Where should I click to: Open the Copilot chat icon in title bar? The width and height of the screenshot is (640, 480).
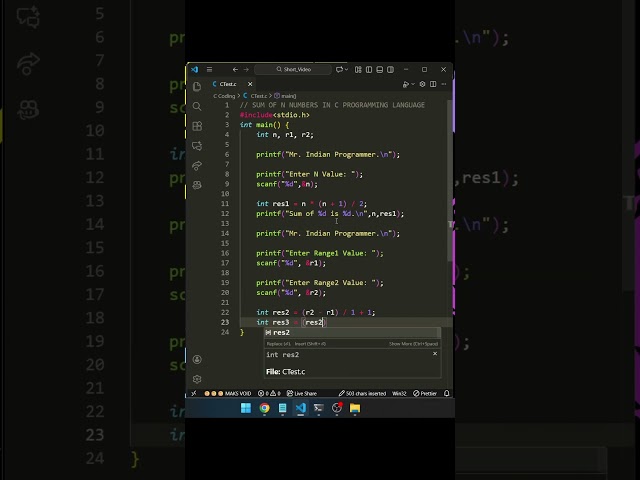coord(339,69)
